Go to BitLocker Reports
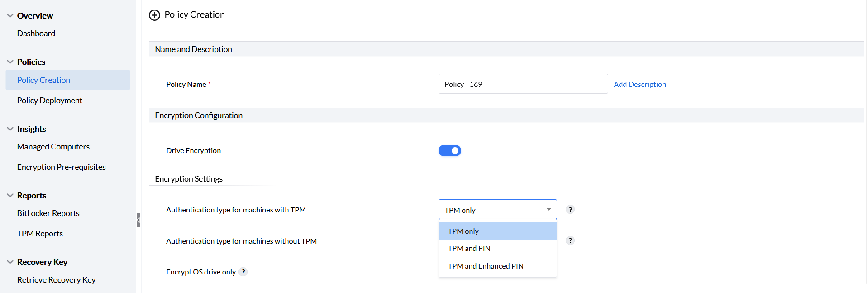 [48, 213]
